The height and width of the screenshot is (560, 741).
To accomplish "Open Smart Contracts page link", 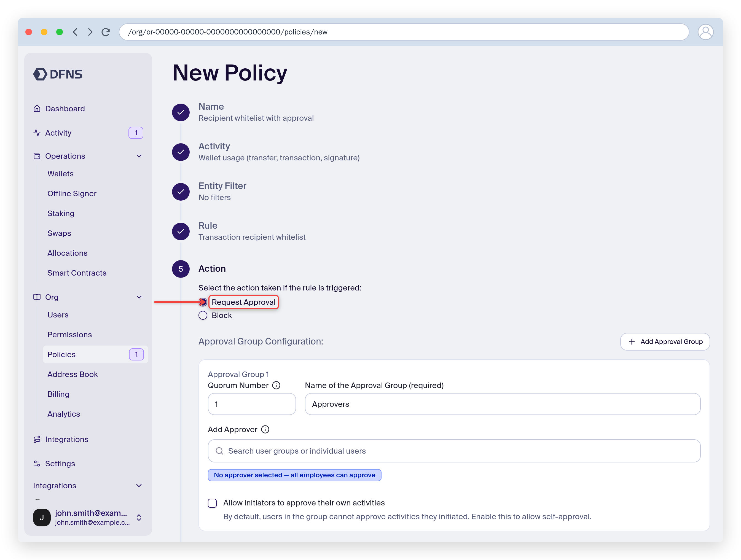I will 77,273.
